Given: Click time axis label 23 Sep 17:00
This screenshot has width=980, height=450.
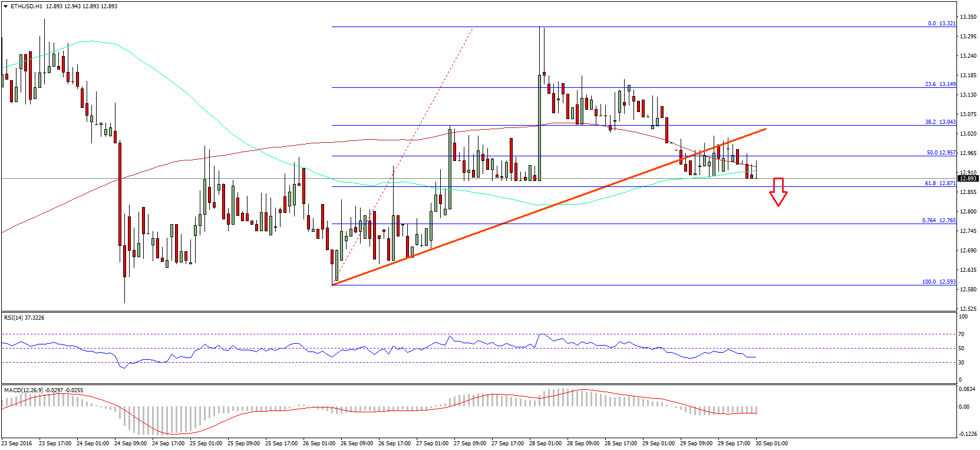Looking at the screenshot, I should (55, 444).
